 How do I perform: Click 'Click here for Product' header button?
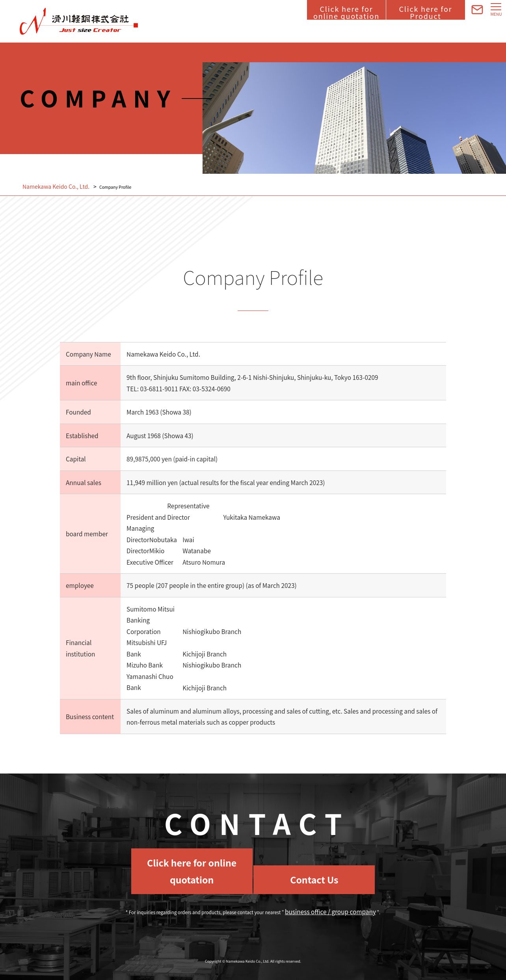coord(425,10)
